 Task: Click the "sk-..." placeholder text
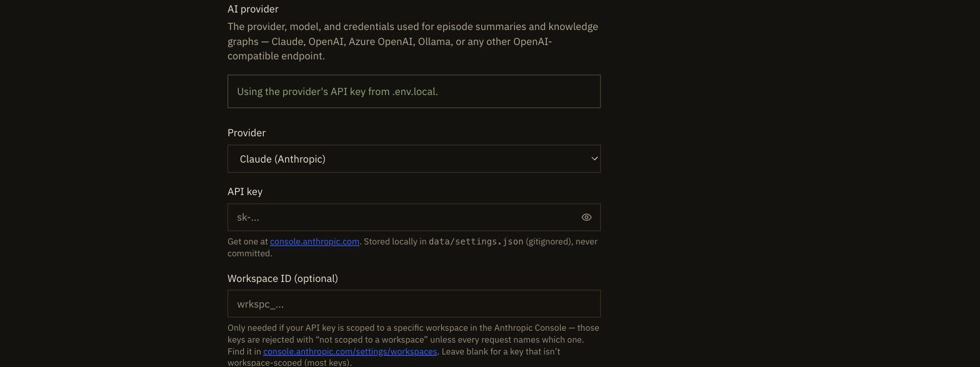248,218
